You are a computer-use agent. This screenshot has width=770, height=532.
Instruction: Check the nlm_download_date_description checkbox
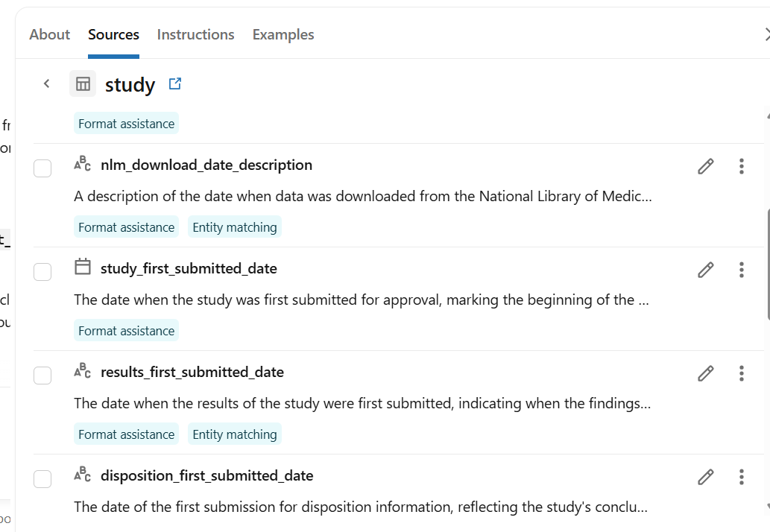coord(42,168)
